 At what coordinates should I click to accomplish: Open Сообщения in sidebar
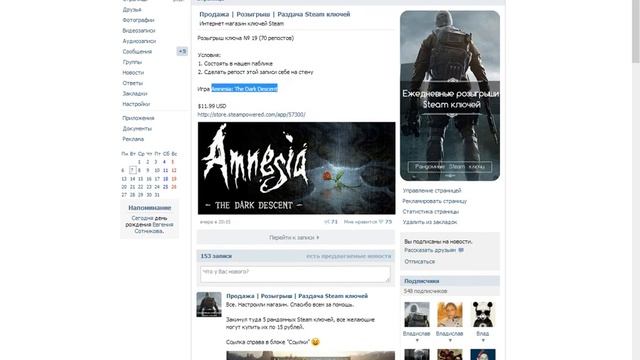click(x=137, y=52)
